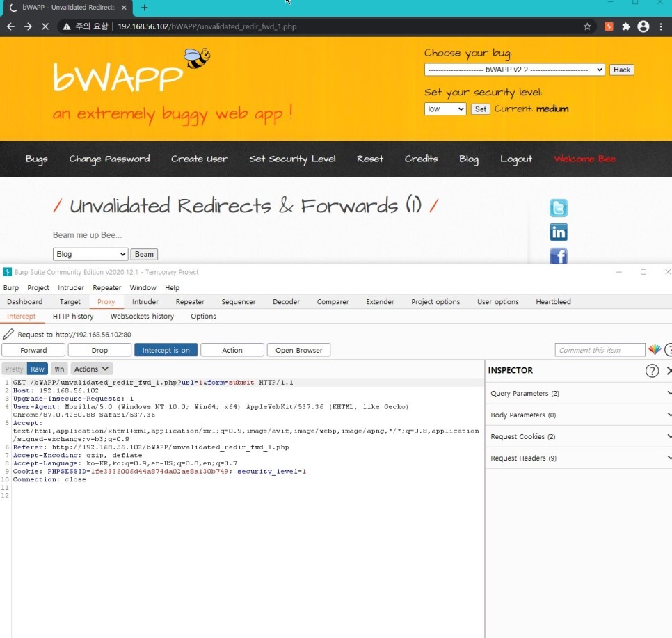The image size is (672, 638).
Task: Switch to the Dashboard tab
Action: tap(24, 301)
